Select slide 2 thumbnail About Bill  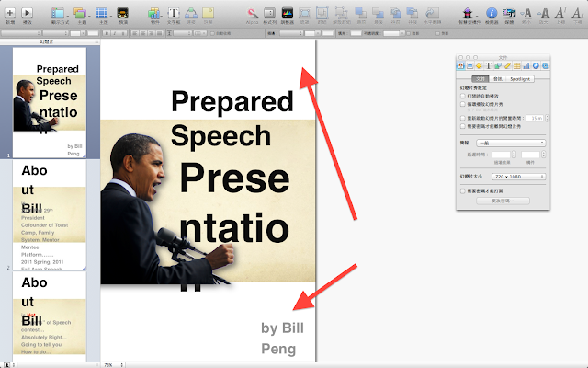[x=50, y=214]
